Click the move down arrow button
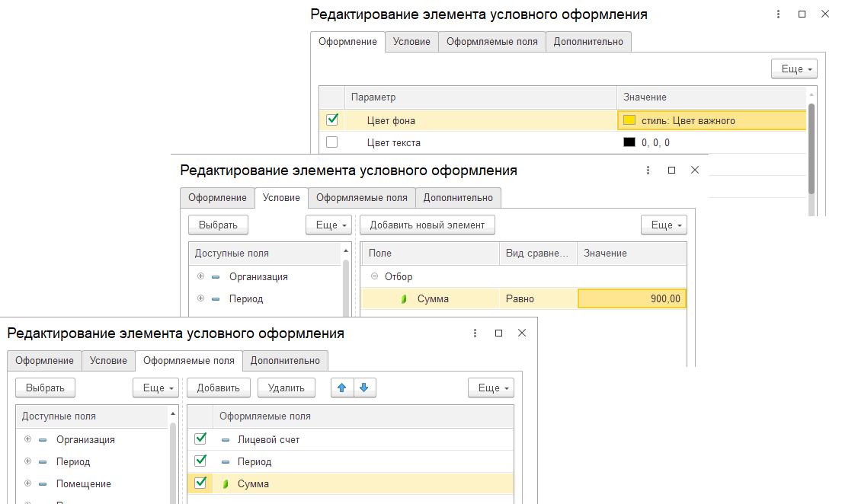 (363, 388)
